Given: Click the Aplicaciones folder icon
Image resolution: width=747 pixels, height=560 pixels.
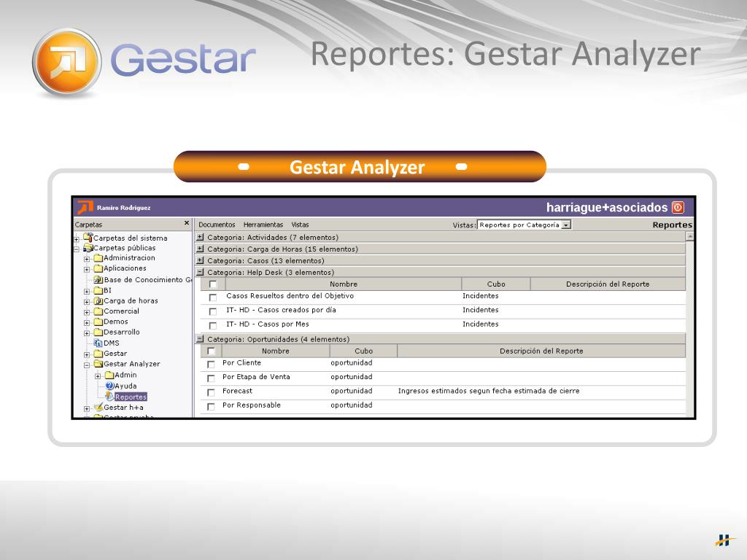Looking at the screenshot, I should tap(98, 268).
